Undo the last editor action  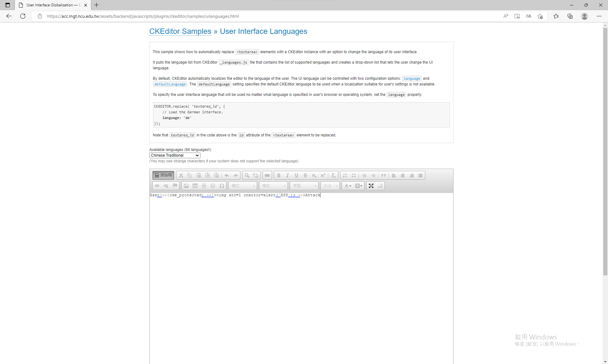click(x=226, y=175)
